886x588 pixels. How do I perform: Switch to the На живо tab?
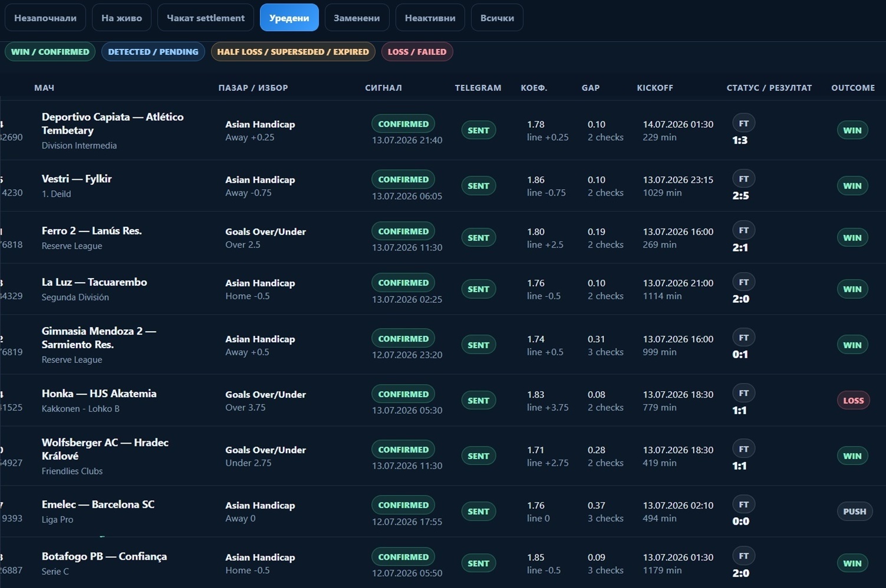click(121, 18)
